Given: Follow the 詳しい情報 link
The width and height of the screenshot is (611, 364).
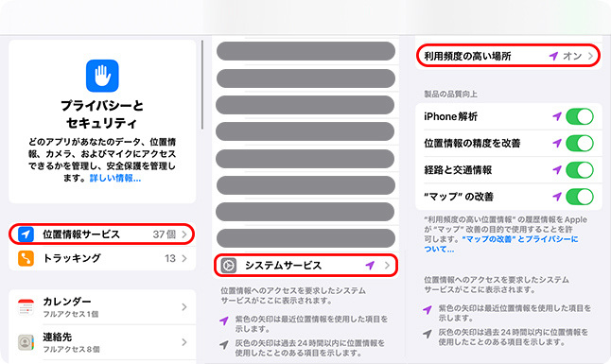Looking at the screenshot, I should [x=115, y=178].
